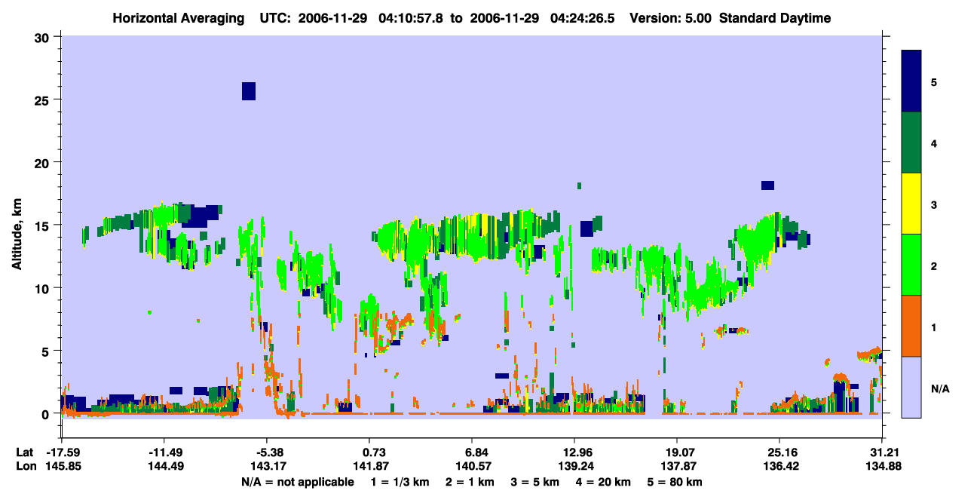Click longitude value '143.17'
980x503 pixels.
click(x=267, y=466)
